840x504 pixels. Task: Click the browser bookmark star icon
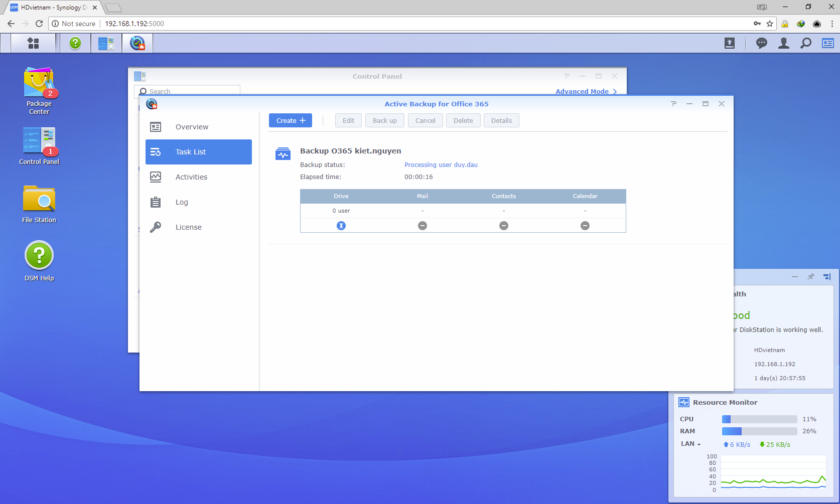coord(770,24)
